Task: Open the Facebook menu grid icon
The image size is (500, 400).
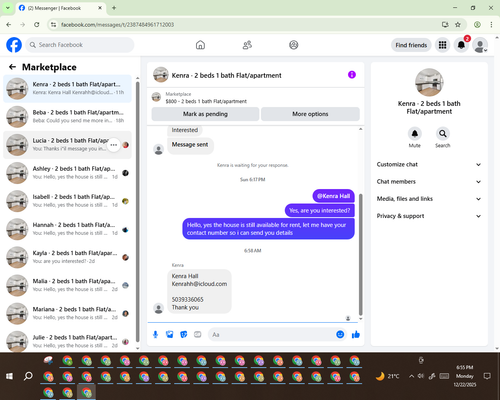Action: [x=442, y=45]
